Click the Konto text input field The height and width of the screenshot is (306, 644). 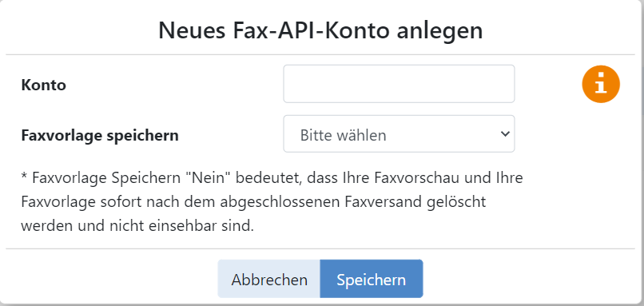[399, 84]
